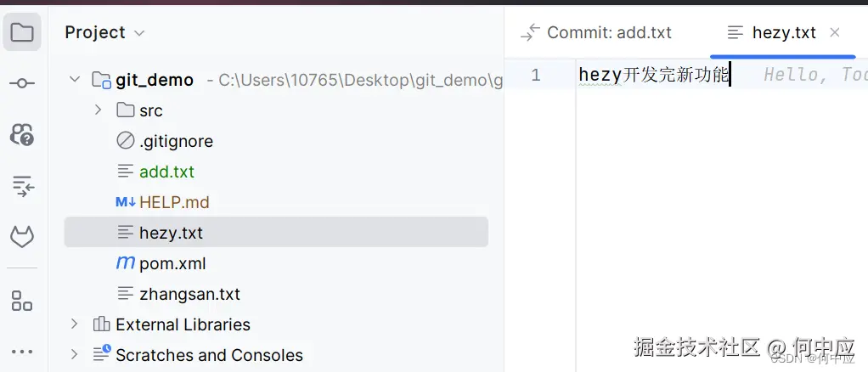
Task: Open the AI assistant chat icon
Action: pos(22,133)
